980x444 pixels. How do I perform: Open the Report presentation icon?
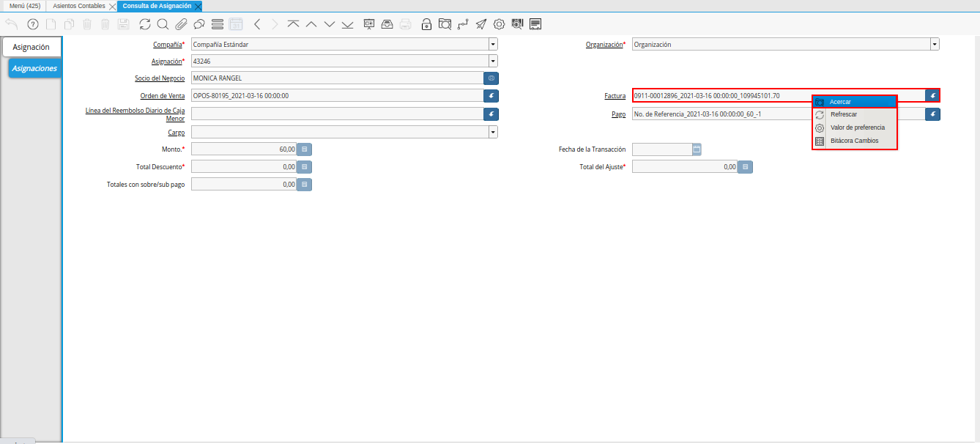click(x=369, y=24)
